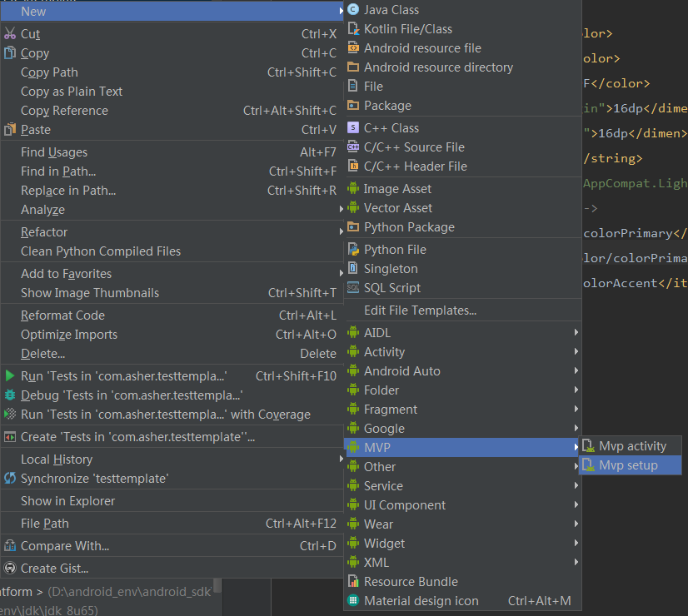688x616 pixels.
Task: Click the Android resource directory folder icon
Action: (353, 67)
